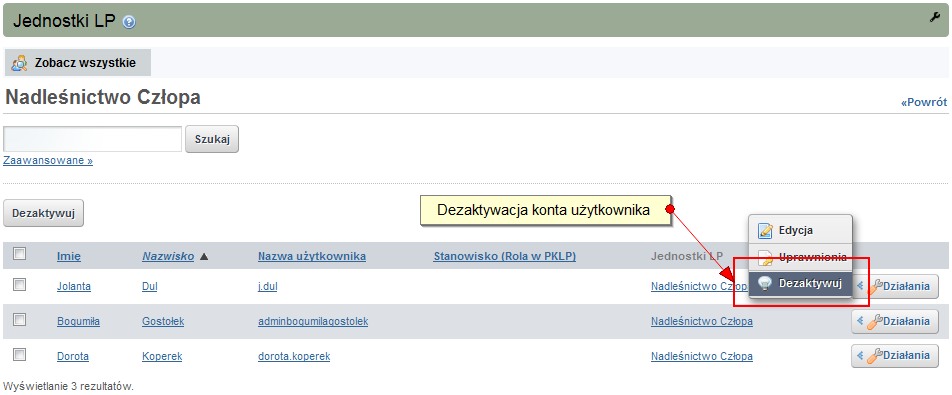The width and height of the screenshot is (952, 395).
Task: Select Uprawnienia from the actions menu
Action: point(800,257)
